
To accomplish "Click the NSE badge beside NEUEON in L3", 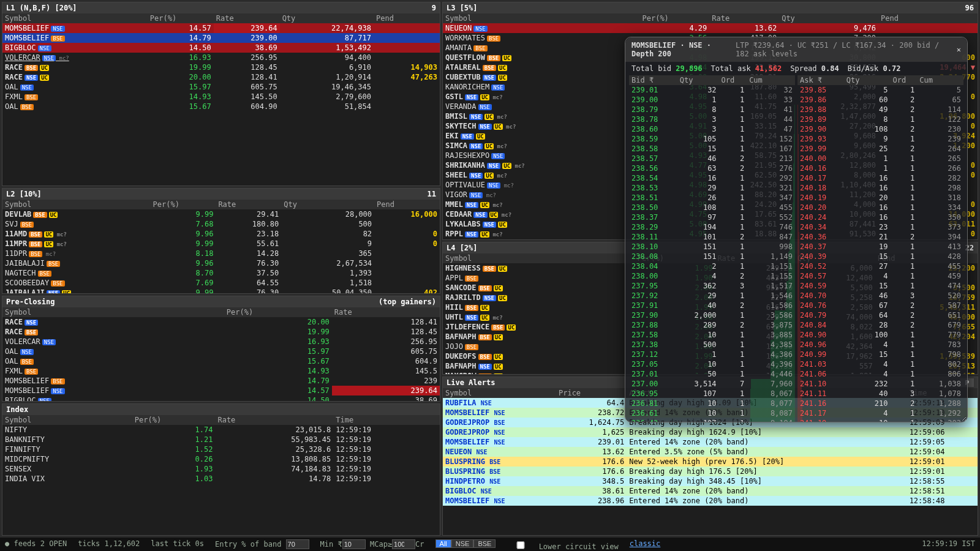I will click(481, 29).
